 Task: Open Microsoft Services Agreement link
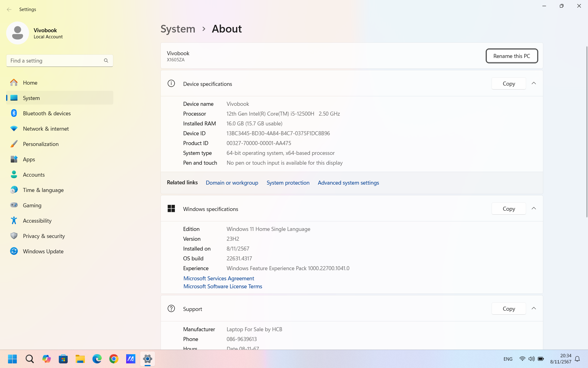pos(219,278)
